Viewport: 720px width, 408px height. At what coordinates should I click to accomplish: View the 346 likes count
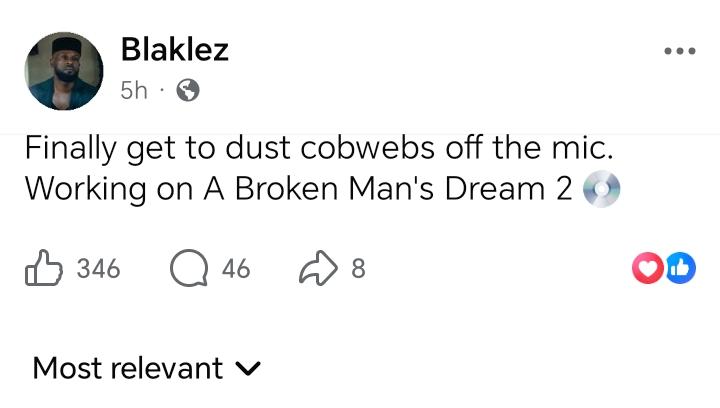[x=98, y=269]
